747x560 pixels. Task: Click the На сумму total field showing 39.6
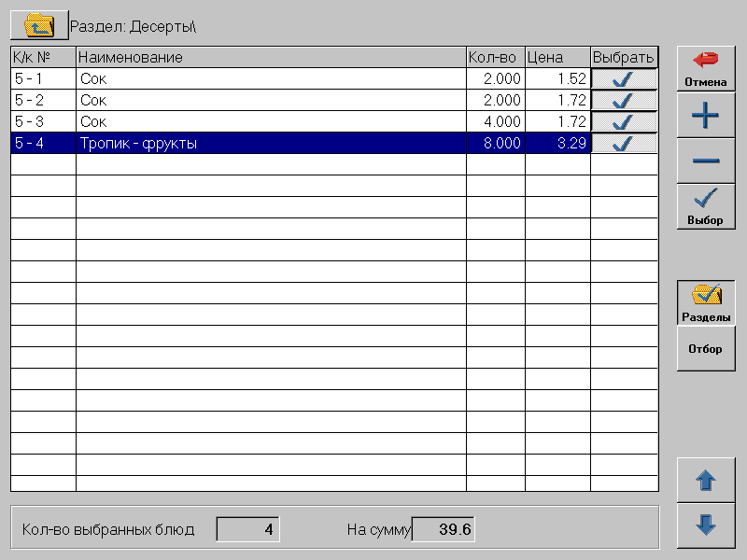443,529
